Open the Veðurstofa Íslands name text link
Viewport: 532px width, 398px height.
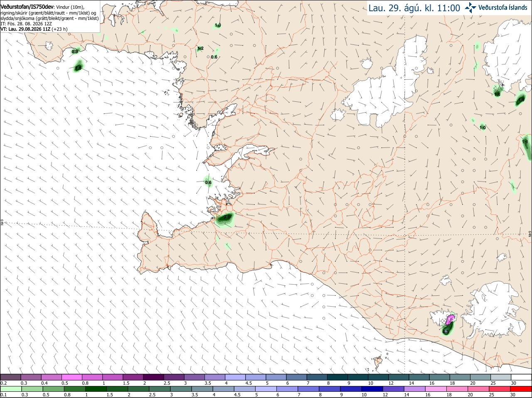pos(503,7)
